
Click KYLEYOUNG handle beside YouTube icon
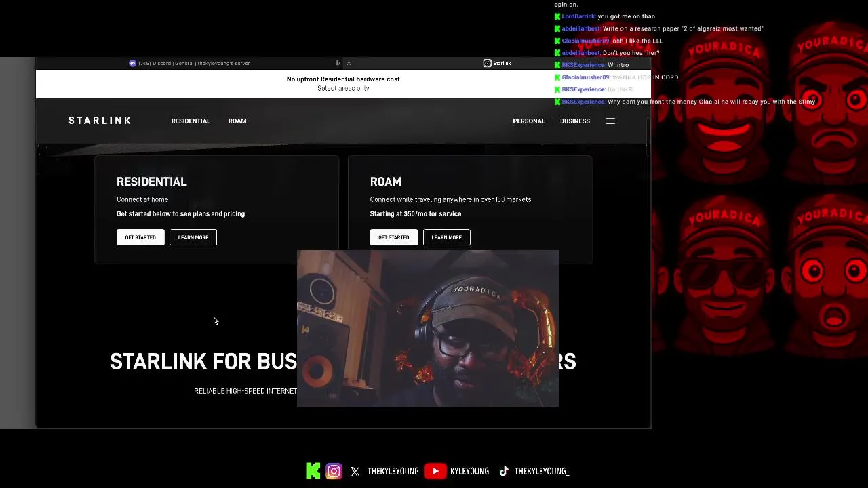pyautogui.click(x=469, y=472)
